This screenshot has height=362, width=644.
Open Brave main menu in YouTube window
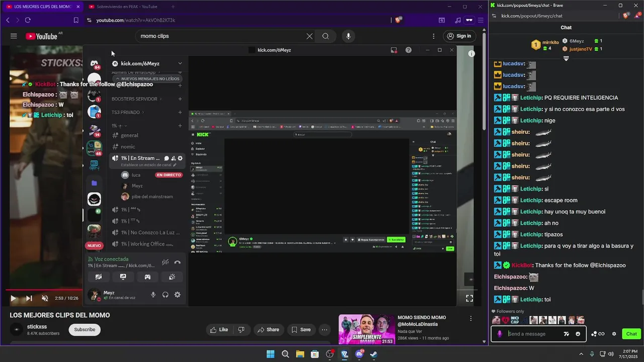(x=480, y=20)
